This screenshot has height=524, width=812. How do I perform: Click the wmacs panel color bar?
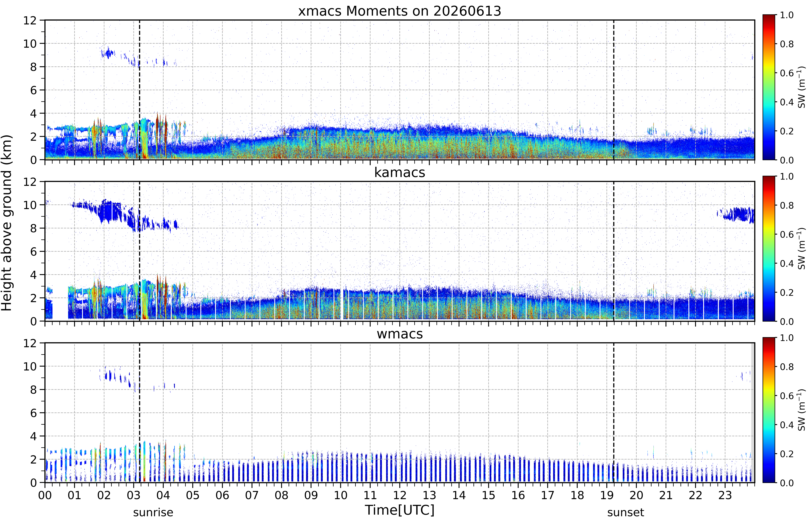tap(769, 410)
